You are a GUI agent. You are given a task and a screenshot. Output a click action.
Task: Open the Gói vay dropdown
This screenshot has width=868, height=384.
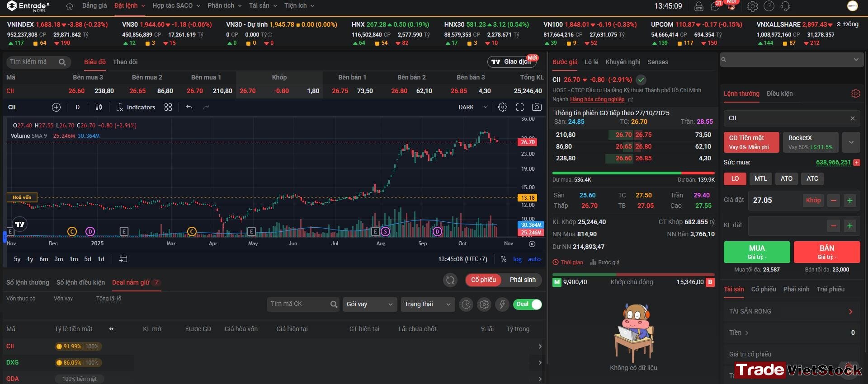tap(370, 304)
